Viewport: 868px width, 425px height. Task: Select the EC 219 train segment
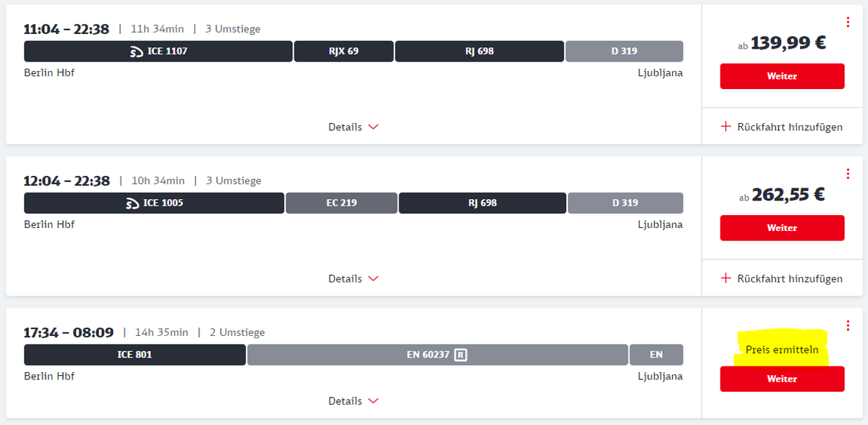342,203
